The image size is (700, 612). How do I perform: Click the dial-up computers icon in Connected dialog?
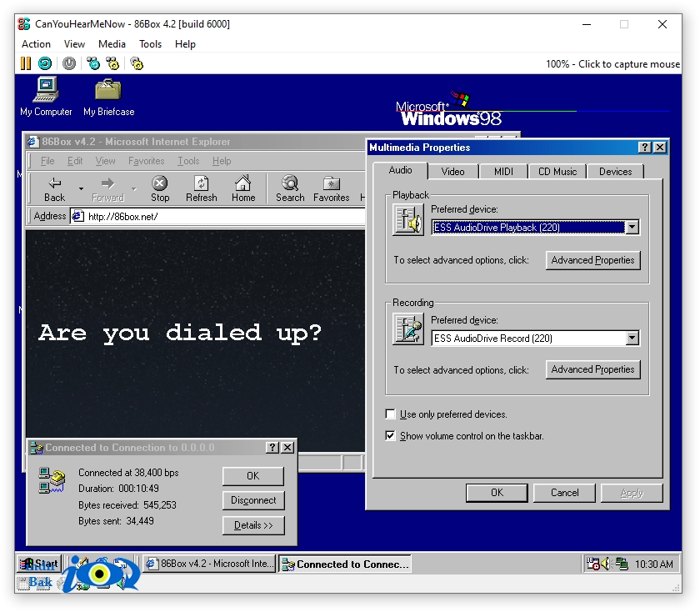[52, 479]
